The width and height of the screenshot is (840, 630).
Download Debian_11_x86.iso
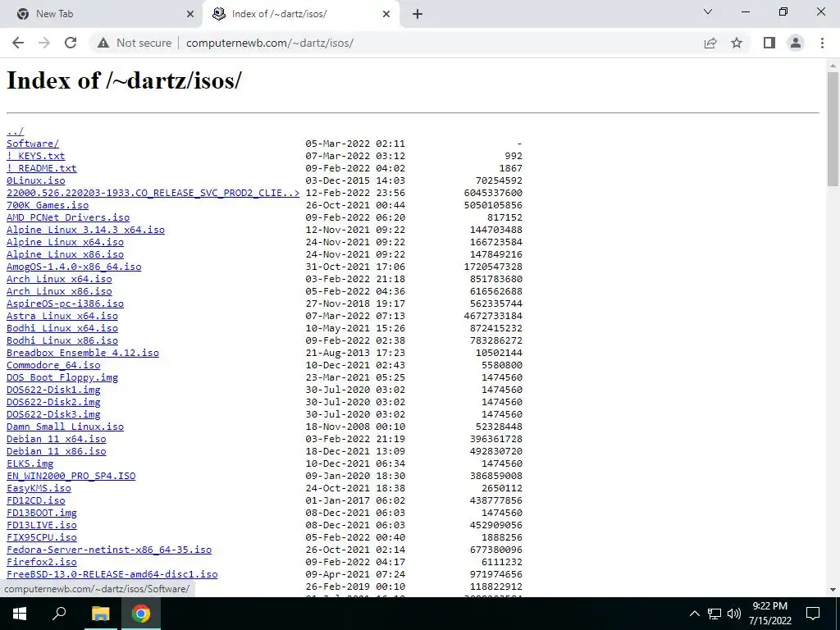[x=57, y=452]
